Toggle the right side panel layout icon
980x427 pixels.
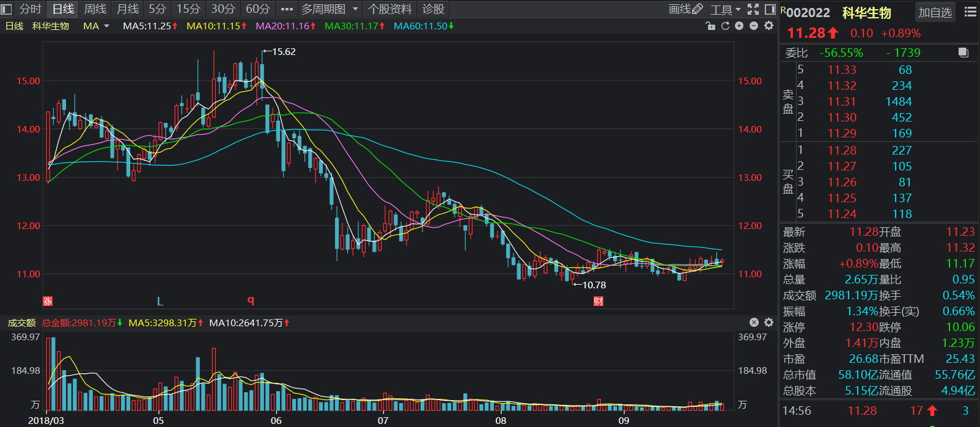point(770,9)
